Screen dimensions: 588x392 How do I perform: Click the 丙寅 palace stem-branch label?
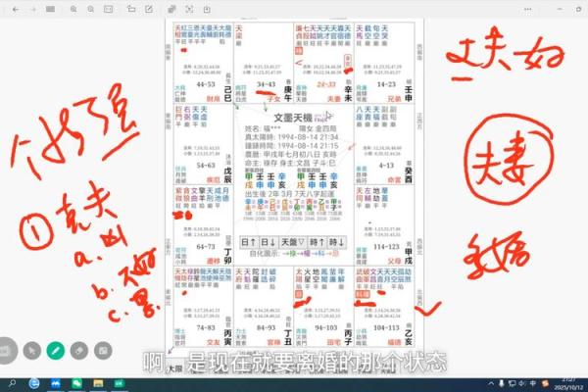(x=227, y=337)
